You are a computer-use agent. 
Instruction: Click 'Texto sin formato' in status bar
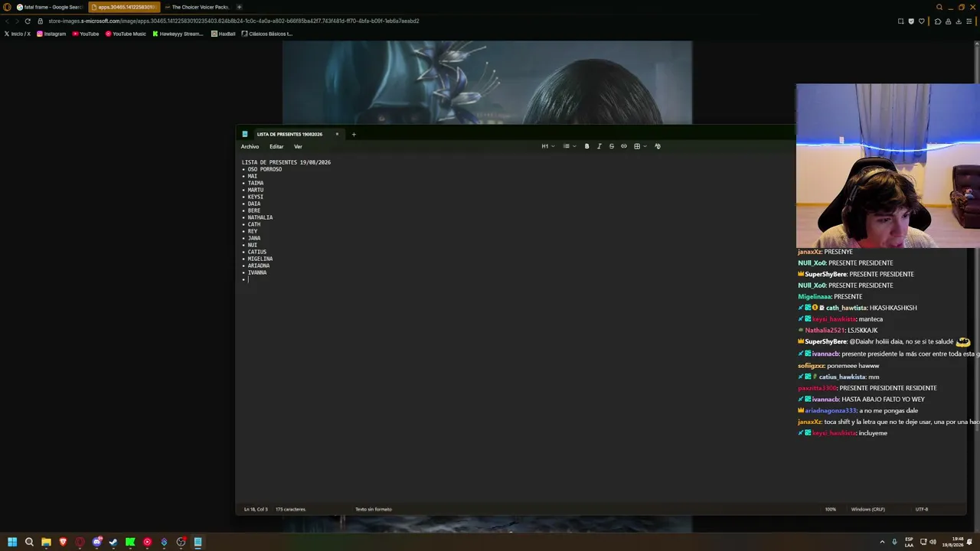(374, 509)
